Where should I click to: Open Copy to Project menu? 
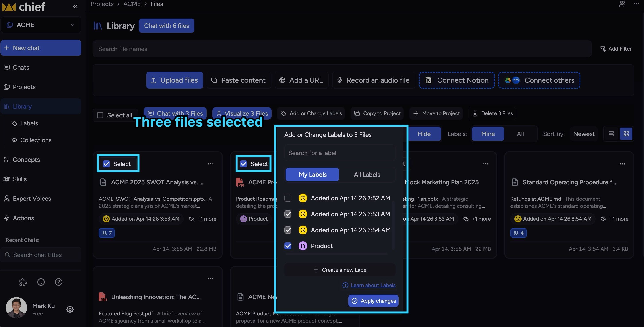[377, 113]
